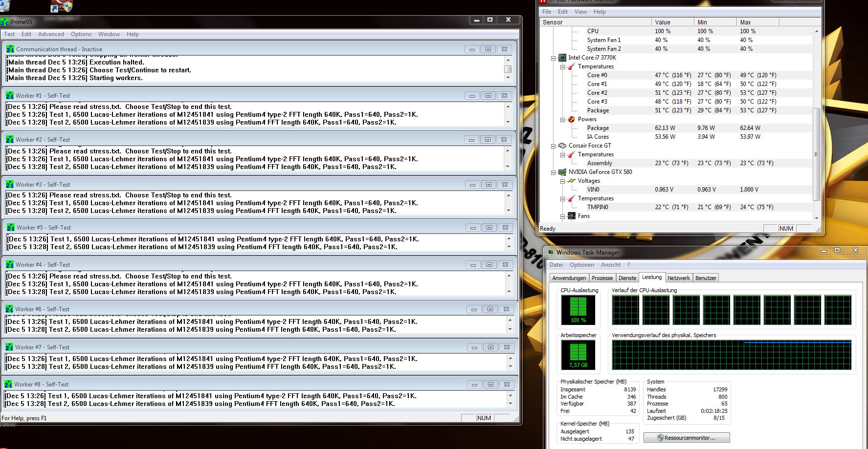
Task: Collapse the NVIDIA GeForce GTX 580 node
Action: coord(554,172)
